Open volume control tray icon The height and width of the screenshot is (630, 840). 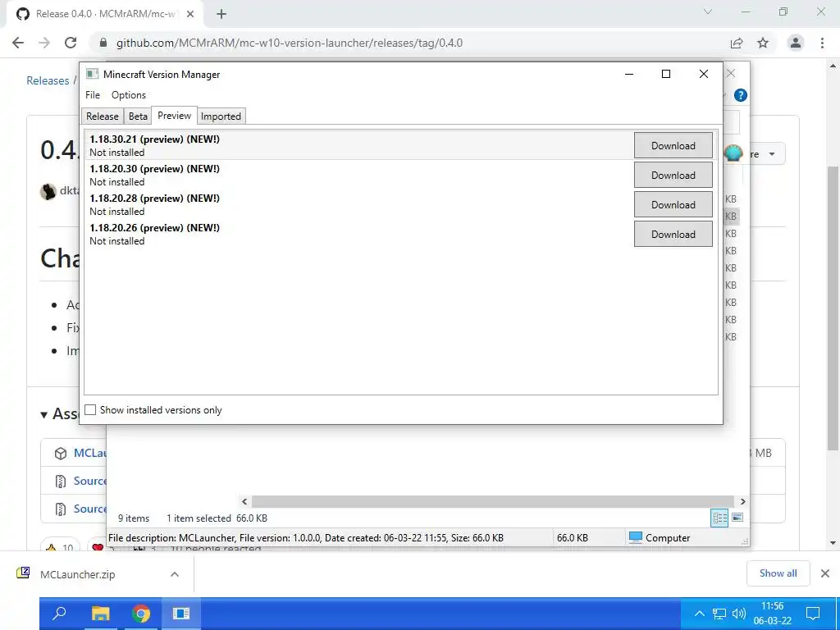pyautogui.click(x=739, y=614)
